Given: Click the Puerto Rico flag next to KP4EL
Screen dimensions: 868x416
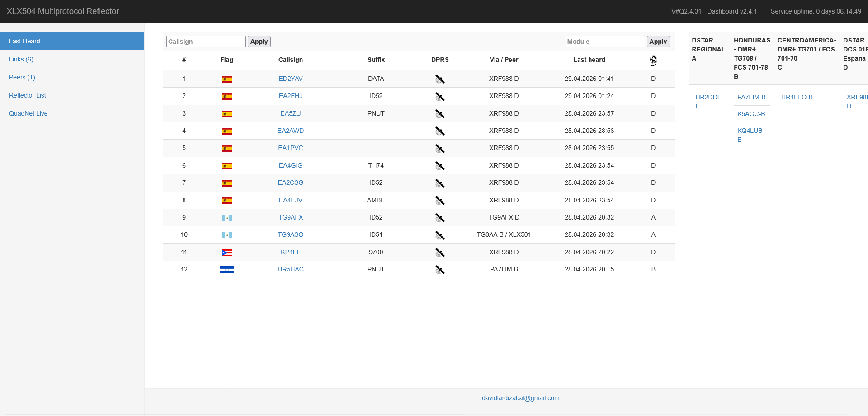Looking at the screenshot, I should [226, 252].
